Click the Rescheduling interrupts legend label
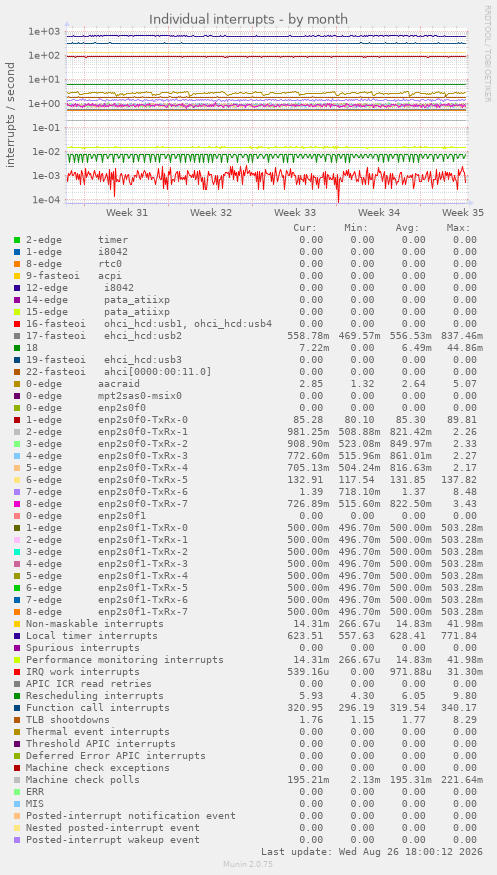This screenshot has height=875, width=497. (95, 696)
